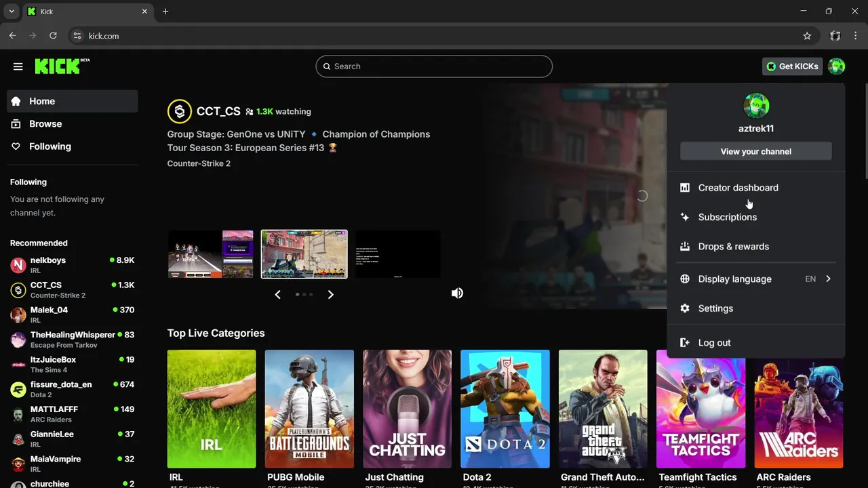Click Malek_04 avatar in Recommended

pos(18,314)
